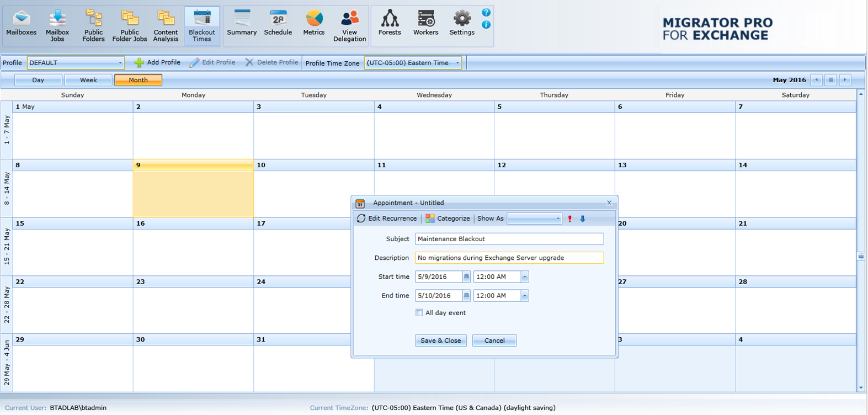Open Public Folder Jobs

pyautogui.click(x=130, y=25)
